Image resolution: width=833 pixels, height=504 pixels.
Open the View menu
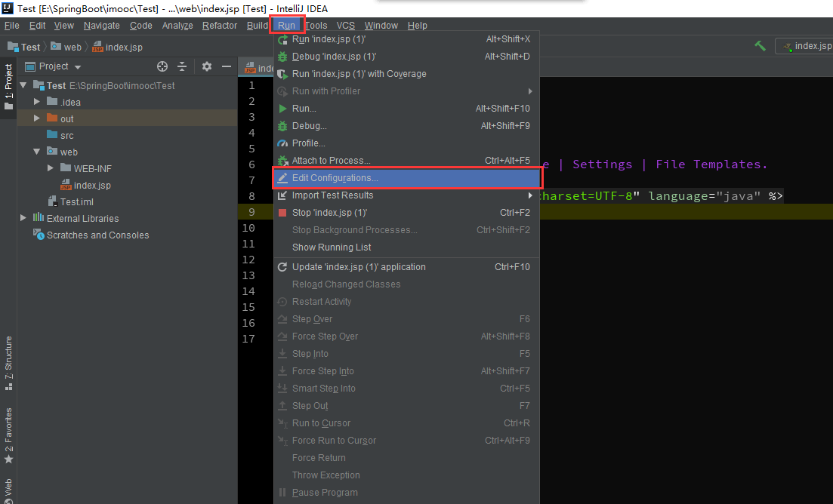tap(63, 26)
